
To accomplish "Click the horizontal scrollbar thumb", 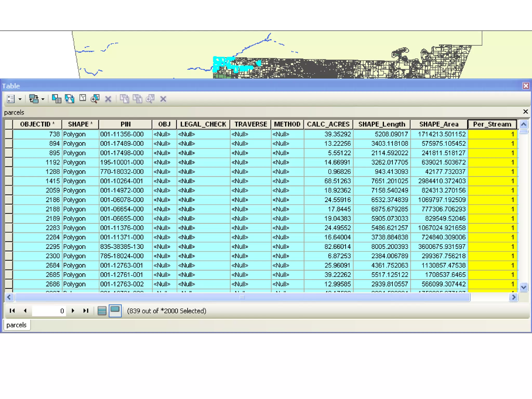I will point(242,297).
